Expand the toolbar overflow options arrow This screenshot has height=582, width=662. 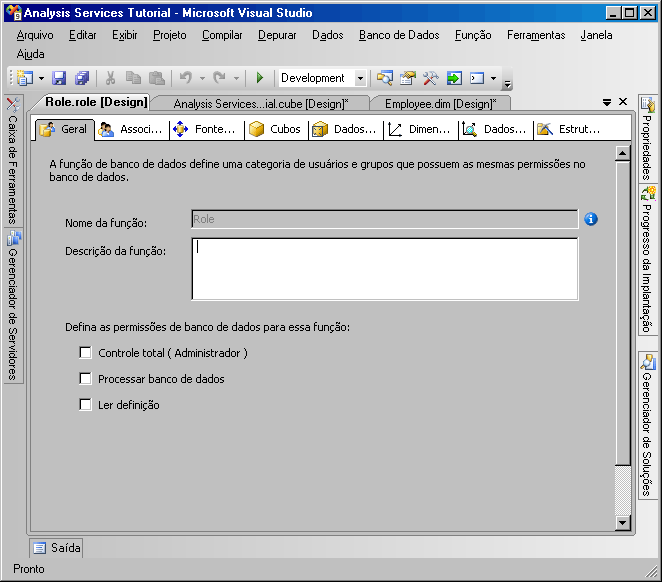[x=507, y=82]
